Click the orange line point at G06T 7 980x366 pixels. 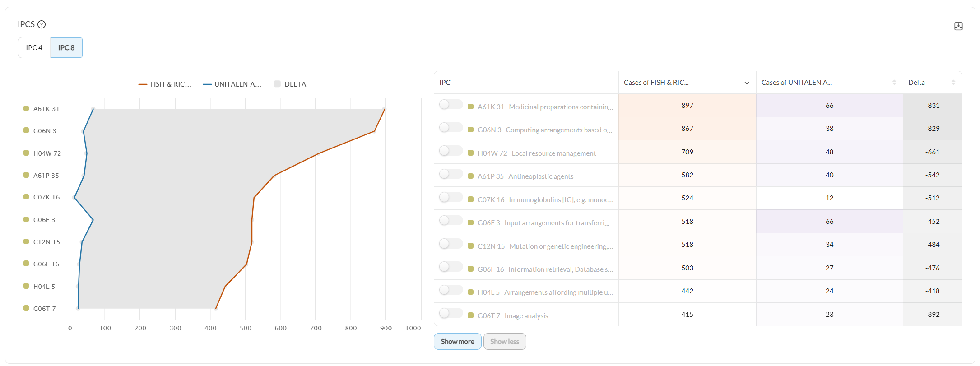(x=216, y=309)
